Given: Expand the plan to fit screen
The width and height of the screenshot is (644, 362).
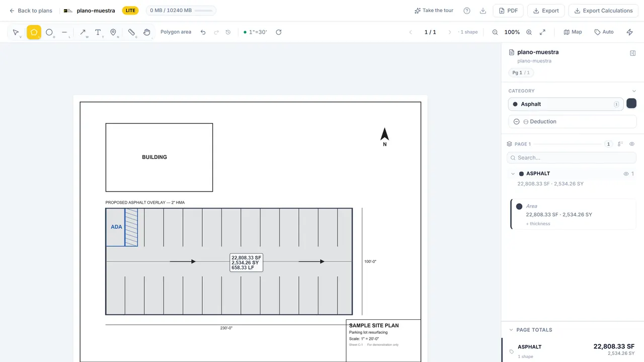Looking at the screenshot, I should [x=542, y=32].
